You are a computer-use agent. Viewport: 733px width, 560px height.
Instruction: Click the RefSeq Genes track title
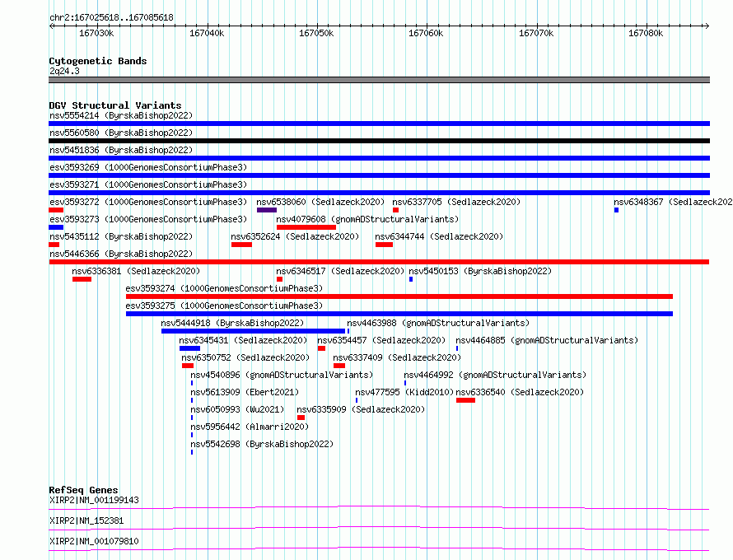pyautogui.click(x=83, y=490)
